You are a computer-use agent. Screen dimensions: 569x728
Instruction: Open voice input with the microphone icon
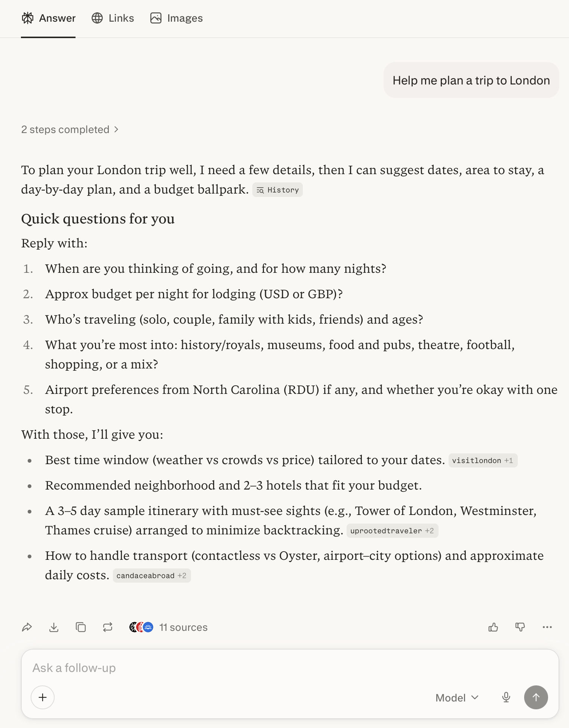pyautogui.click(x=506, y=697)
